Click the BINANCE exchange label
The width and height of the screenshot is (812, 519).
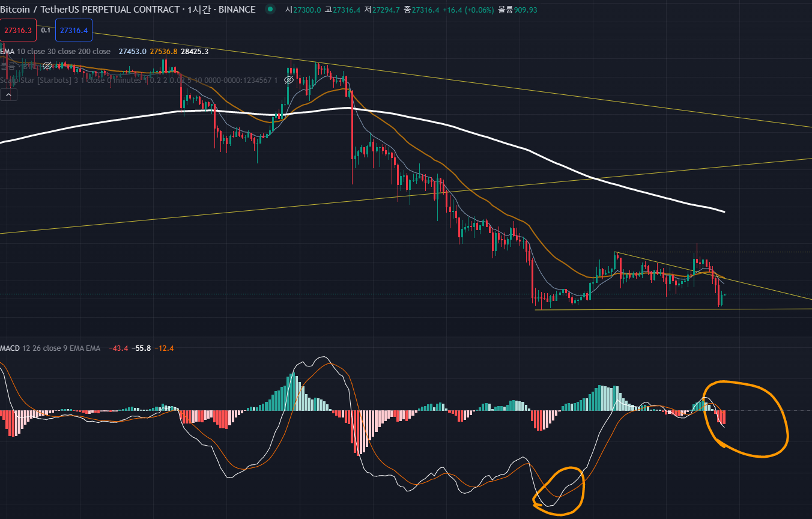tap(237, 10)
